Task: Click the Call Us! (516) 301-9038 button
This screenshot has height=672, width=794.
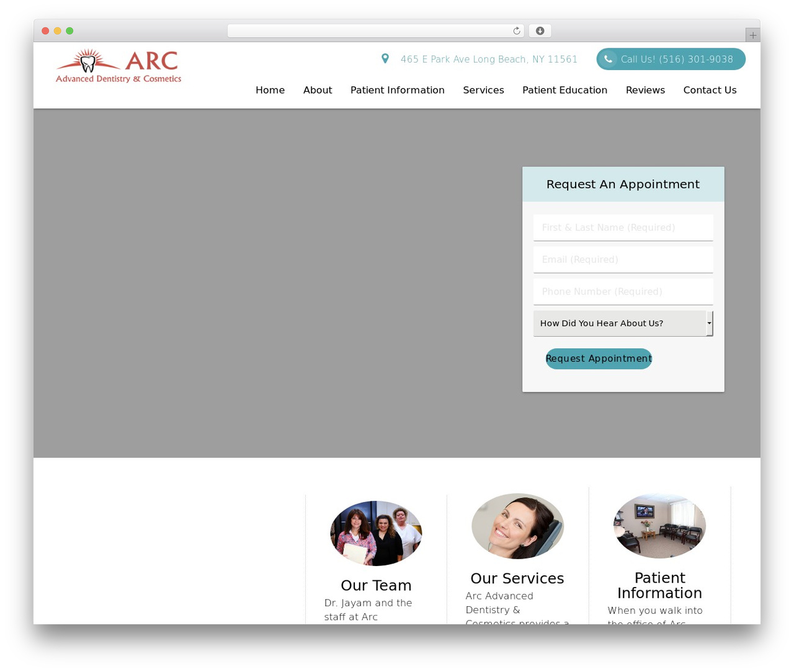Action: (x=671, y=60)
